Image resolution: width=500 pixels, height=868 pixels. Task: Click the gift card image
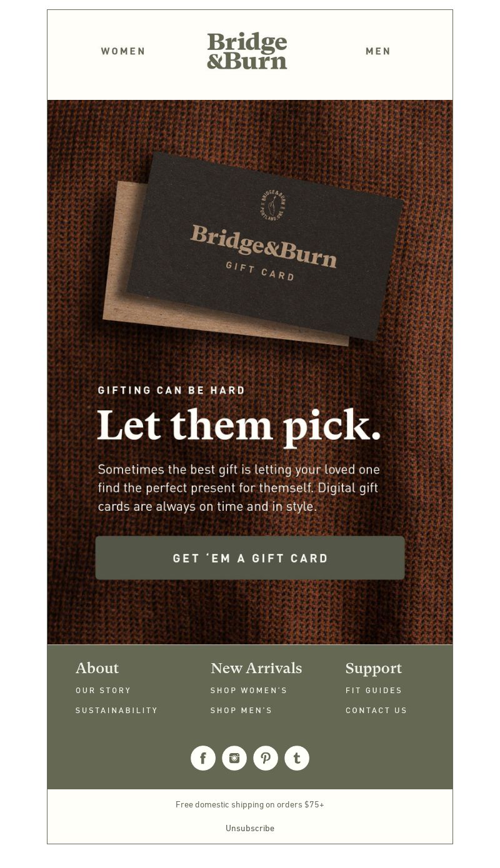(254, 249)
